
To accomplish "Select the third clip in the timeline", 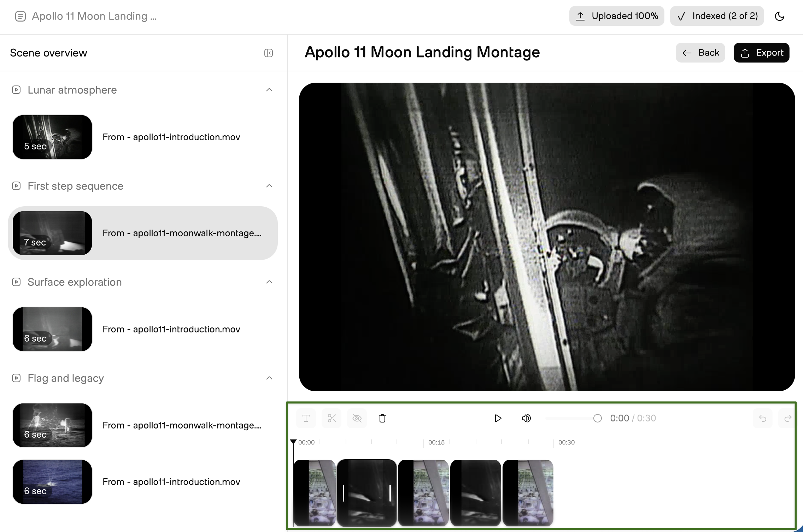I will [x=423, y=493].
